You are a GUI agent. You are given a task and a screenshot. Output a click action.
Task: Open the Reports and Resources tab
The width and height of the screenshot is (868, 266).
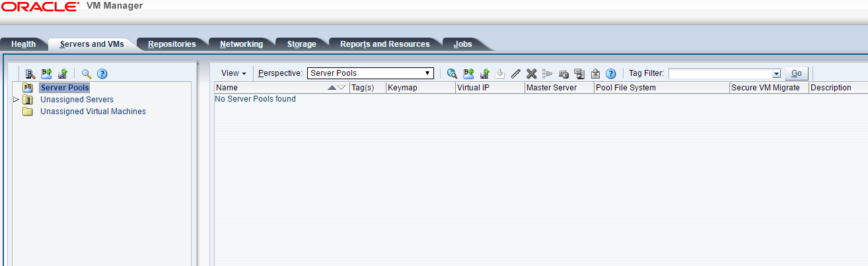(x=384, y=44)
